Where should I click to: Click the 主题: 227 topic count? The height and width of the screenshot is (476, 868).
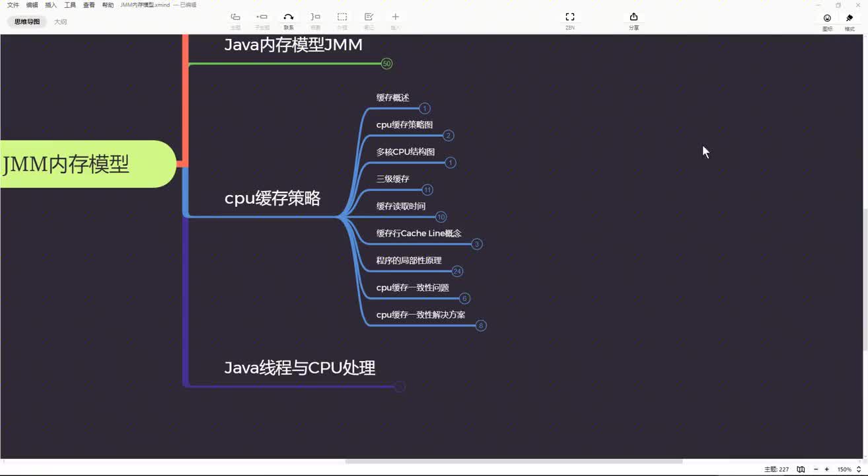point(776,469)
